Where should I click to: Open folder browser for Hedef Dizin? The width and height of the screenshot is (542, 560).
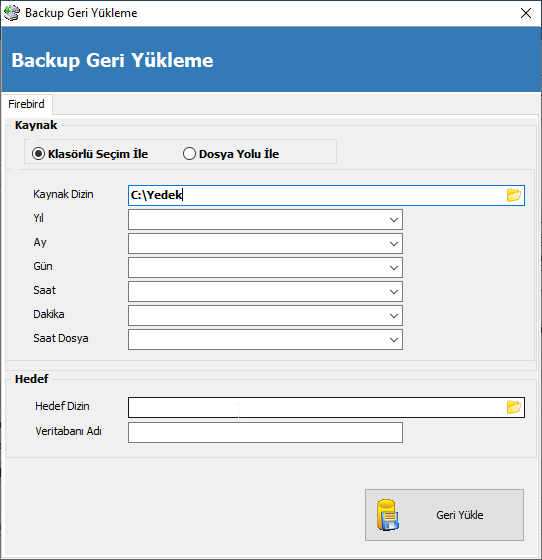pyautogui.click(x=513, y=407)
